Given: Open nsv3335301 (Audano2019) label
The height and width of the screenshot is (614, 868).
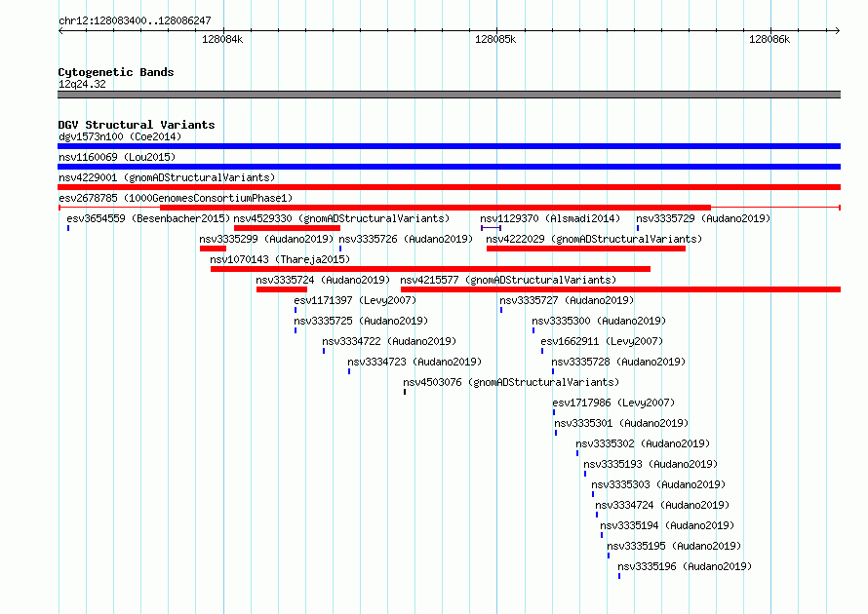Looking at the screenshot, I should 621,423.
